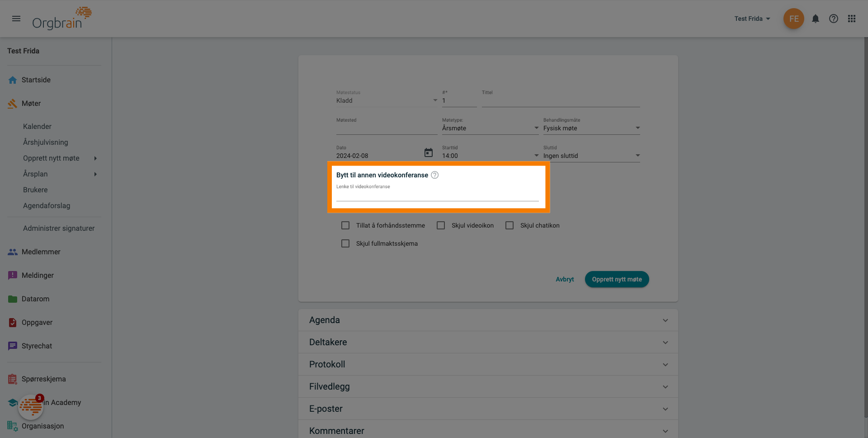Click the Møter gavel icon
This screenshot has width=868, height=438.
point(13,104)
